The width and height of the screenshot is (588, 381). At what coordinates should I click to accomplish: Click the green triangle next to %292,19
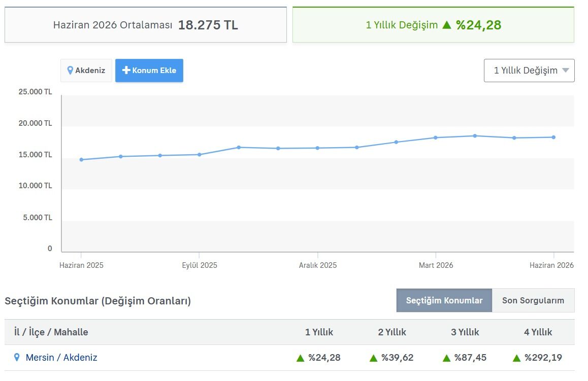point(516,358)
